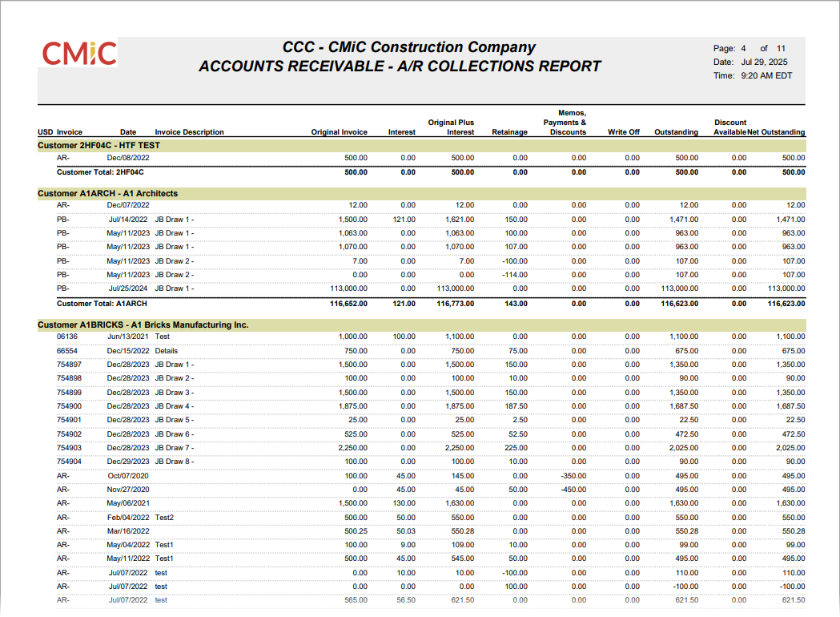Expand the Customer A1ARCH - A1 Architects section
Screen dimensions: 840x617
[x=104, y=193]
